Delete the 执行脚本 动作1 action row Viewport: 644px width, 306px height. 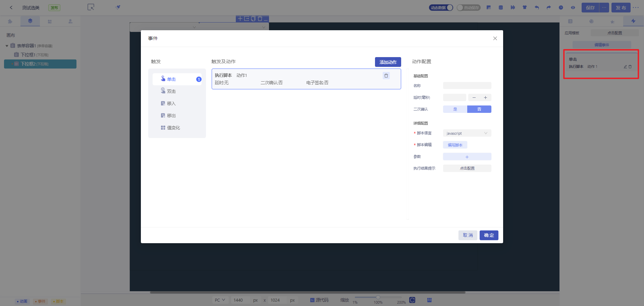(x=386, y=76)
